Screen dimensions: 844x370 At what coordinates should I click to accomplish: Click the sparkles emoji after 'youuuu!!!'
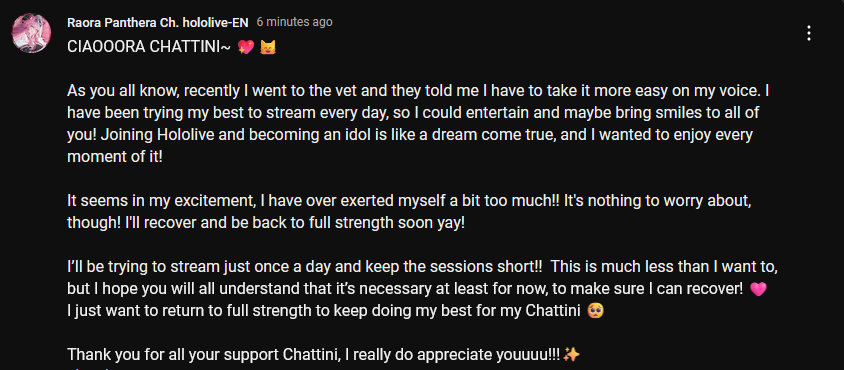click(571, 355)
